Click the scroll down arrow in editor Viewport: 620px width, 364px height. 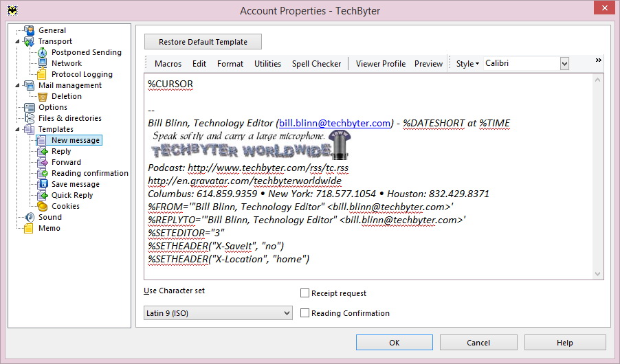point(597,274)
